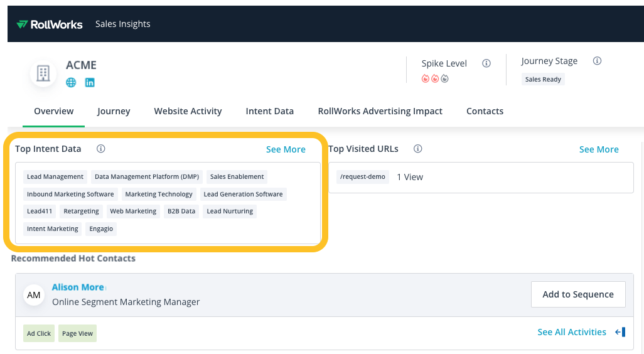
Task: Switch to the Overview tab
Action: point(54,111)
